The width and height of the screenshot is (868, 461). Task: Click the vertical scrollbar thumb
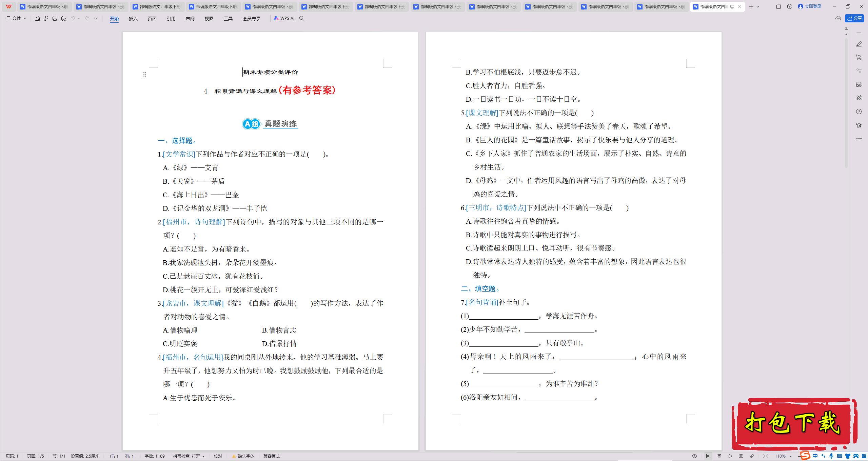pos(846,103)
